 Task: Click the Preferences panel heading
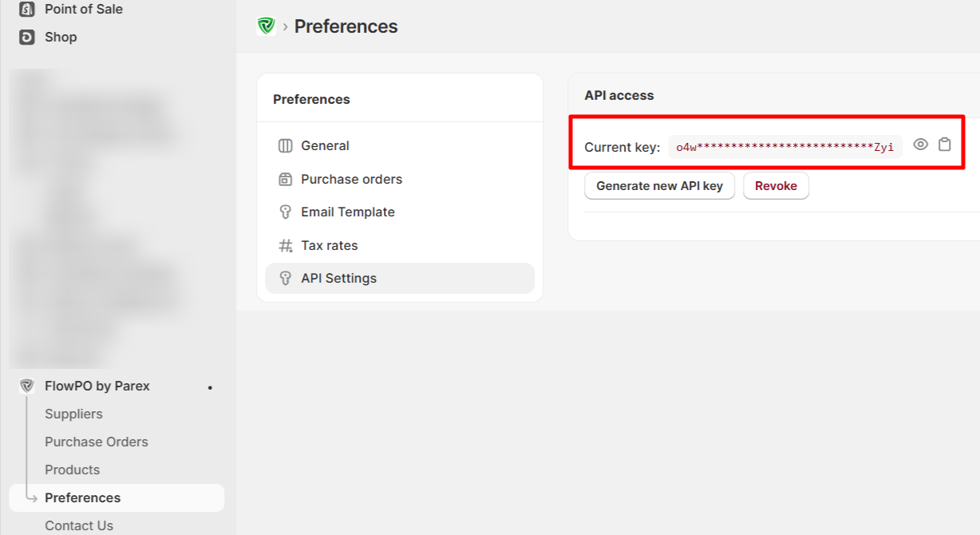pos(311,100)
